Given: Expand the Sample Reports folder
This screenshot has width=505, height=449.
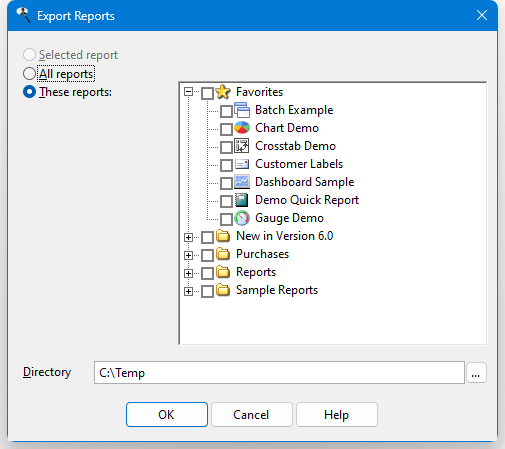Looking at the screenshot, I should [188, 291].
